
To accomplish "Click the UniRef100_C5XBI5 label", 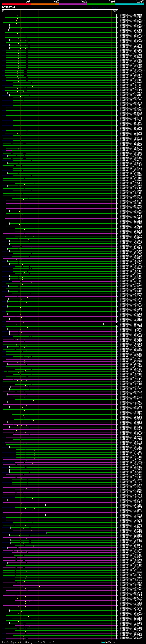I will 131,387.
